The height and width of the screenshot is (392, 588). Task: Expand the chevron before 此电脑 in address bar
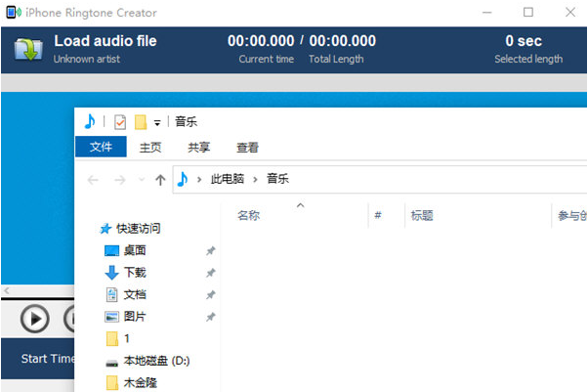pos(199,180)
